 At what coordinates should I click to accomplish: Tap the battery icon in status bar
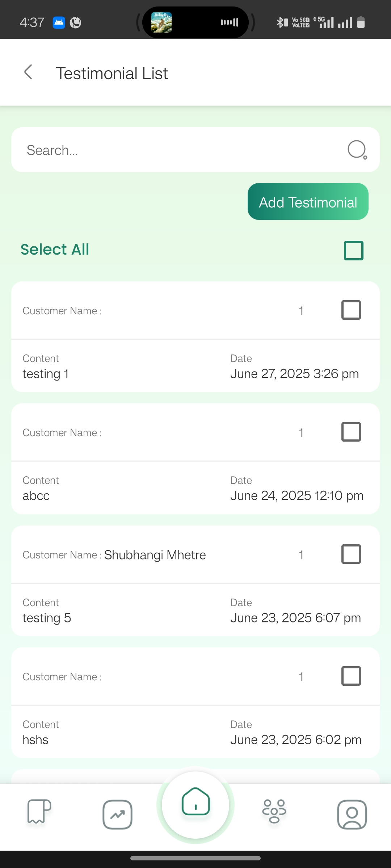[361, 22]
